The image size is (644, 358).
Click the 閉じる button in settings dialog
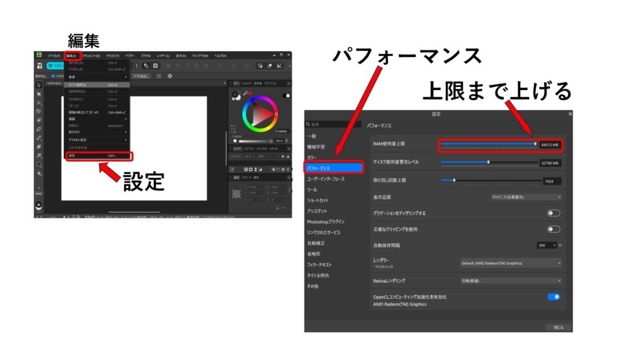(558, 328)
